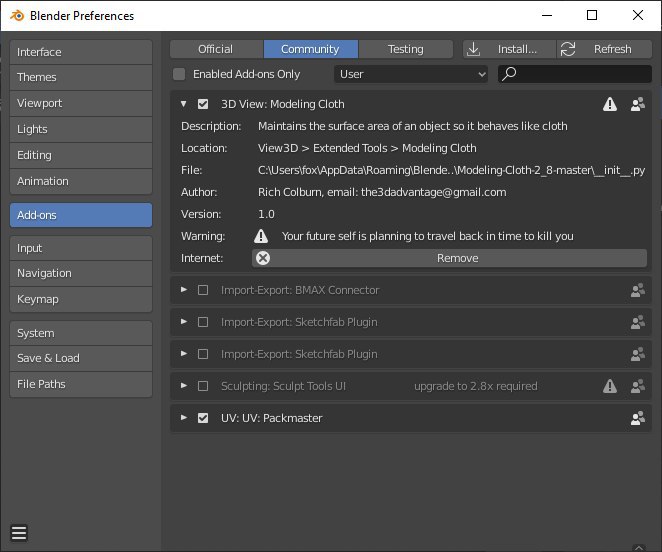Select the Community add-ons filter
662x552 pixels.
pos(311,49)
